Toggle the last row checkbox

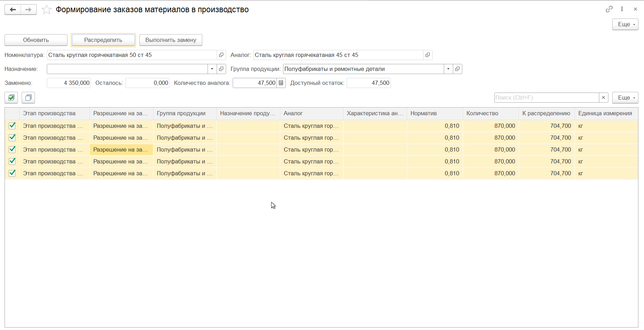12,173
